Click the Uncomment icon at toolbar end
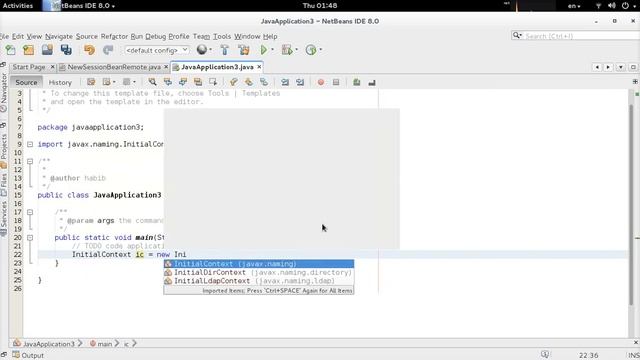 [371, 82]
